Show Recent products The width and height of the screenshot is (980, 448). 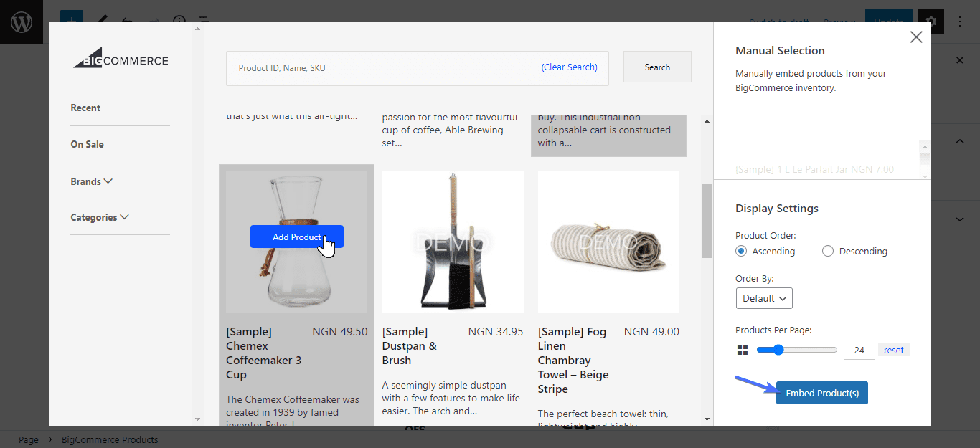pyautogui.click(x=85, y=108)
